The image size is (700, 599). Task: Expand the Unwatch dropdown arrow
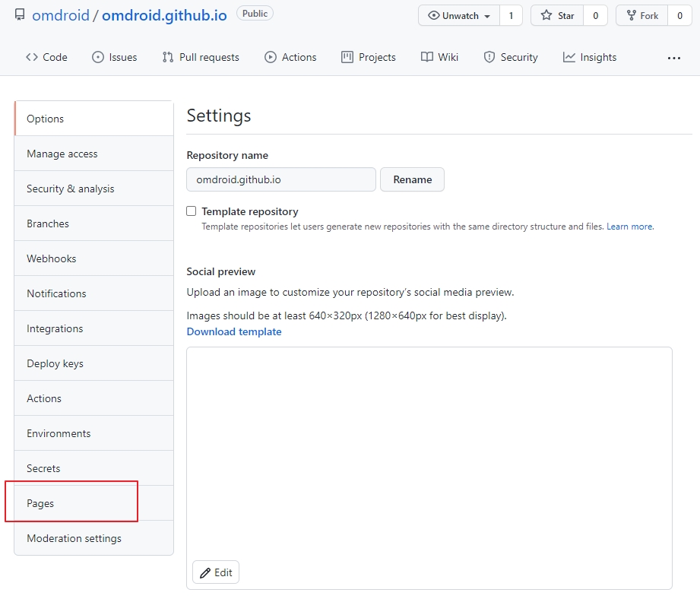(x=487, y=17)
